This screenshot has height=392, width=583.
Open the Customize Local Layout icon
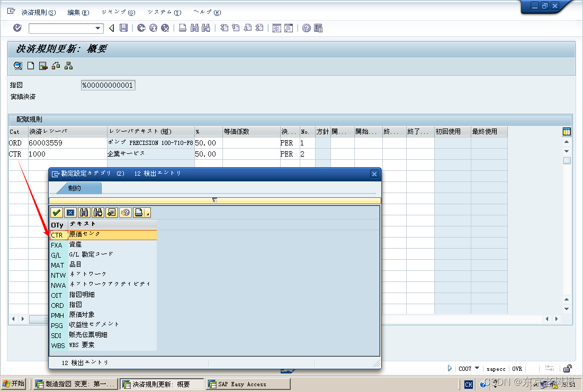coord(318,28)
